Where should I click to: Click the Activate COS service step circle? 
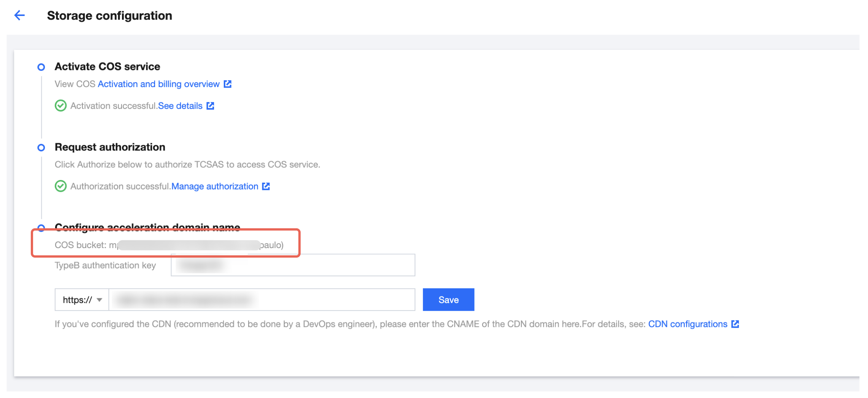pos(41,67)
